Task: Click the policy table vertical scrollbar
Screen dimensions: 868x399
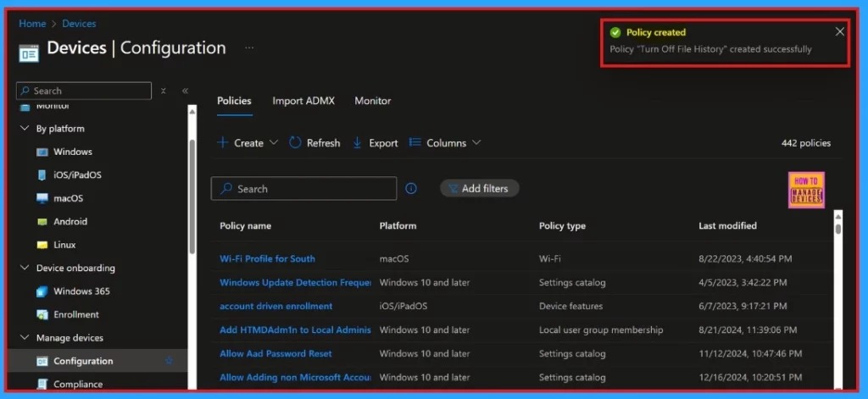Action: point(838,229)
